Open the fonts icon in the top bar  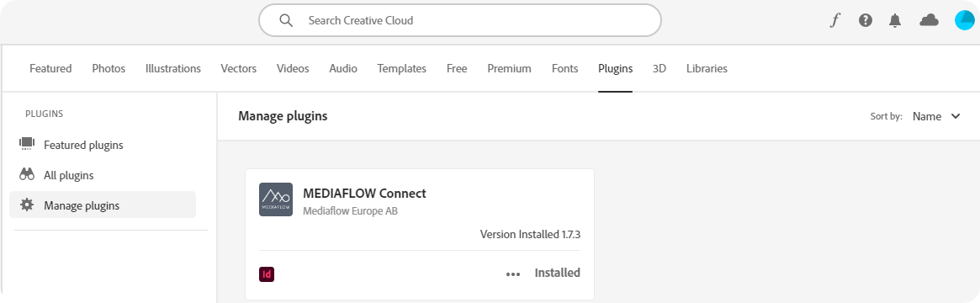pos(834,20)
